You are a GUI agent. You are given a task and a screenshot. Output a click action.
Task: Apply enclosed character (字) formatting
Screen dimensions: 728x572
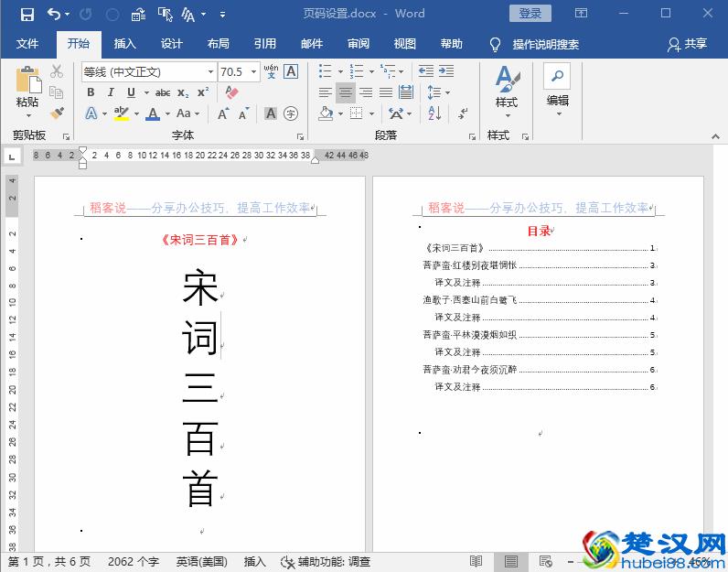coord(291,113)
